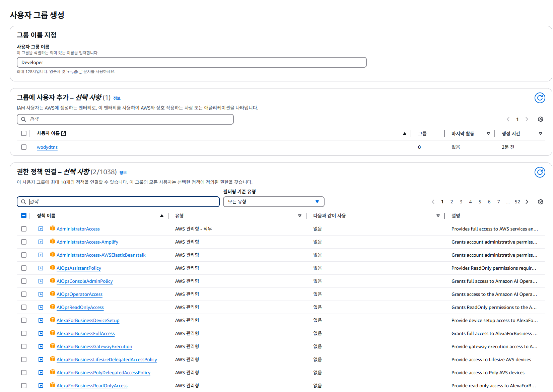This screenshot has width=553, height=392.
Task: Refresh the permission policies list
Action: (540, 172)
